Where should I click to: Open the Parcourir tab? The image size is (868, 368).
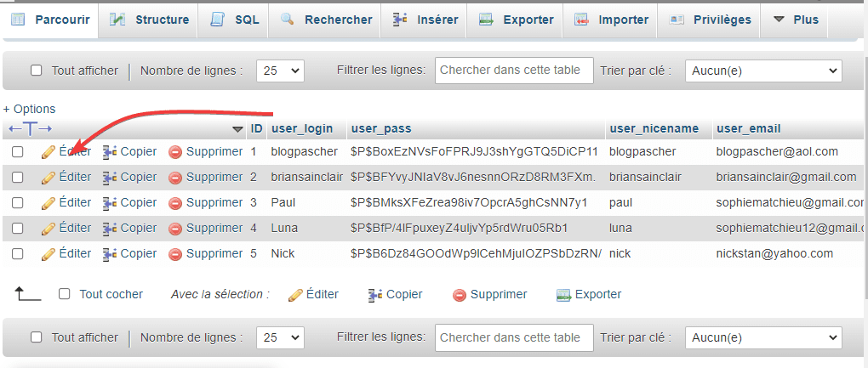tap(50, 20)
